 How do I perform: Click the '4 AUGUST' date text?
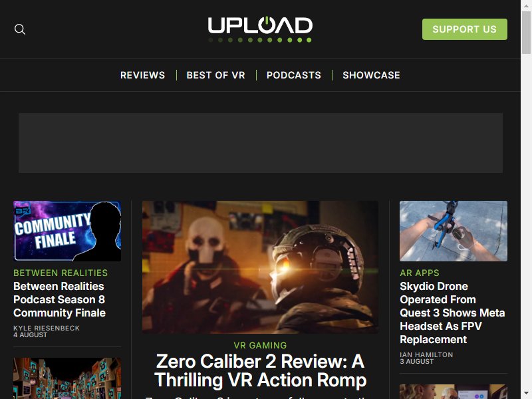click(x=30, y=335)
